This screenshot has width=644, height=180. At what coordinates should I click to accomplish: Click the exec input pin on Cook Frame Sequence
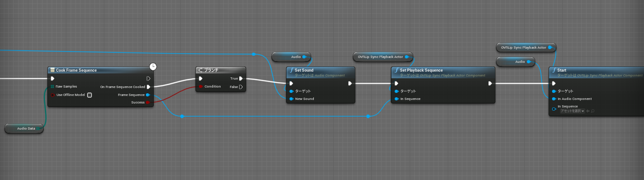tap(53, 79)
